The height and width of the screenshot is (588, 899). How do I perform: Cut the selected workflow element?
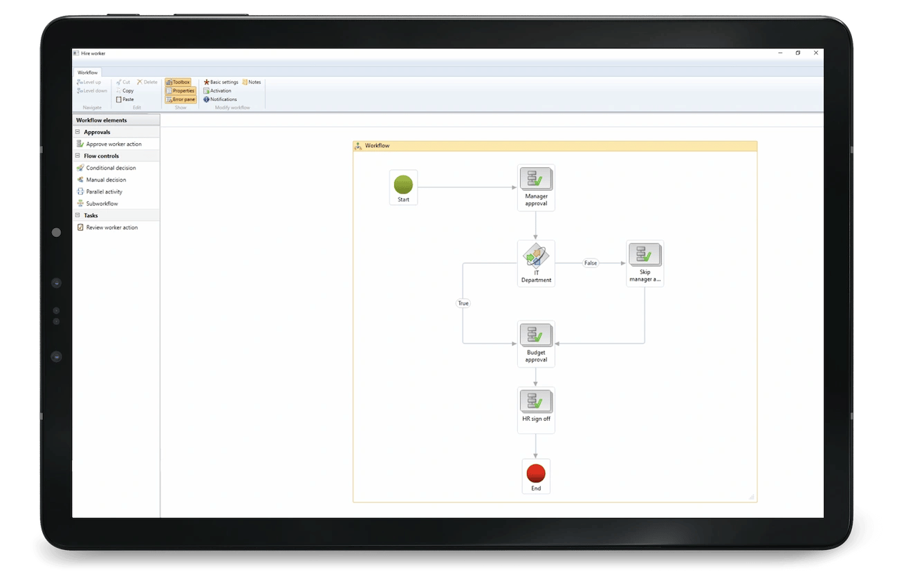tap(123, 82)
